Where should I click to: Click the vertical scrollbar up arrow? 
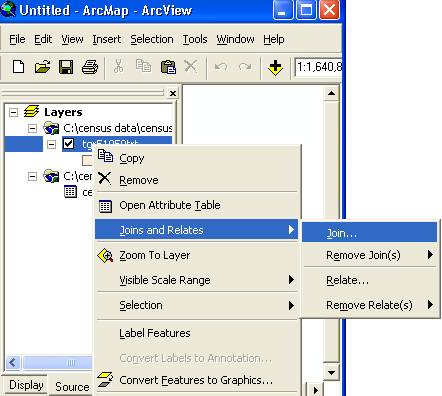(331, 93)
